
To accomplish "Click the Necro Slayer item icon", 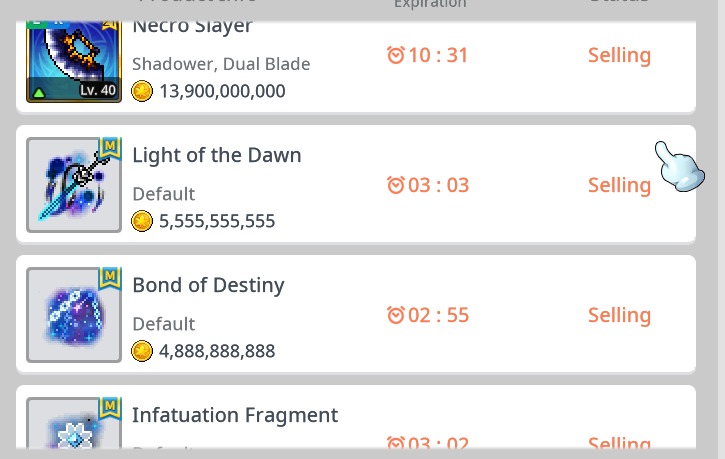I will (x=73, y=62).
